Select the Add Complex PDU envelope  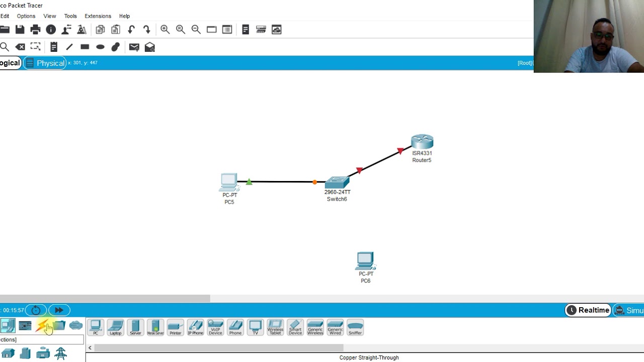coord(149,47)
